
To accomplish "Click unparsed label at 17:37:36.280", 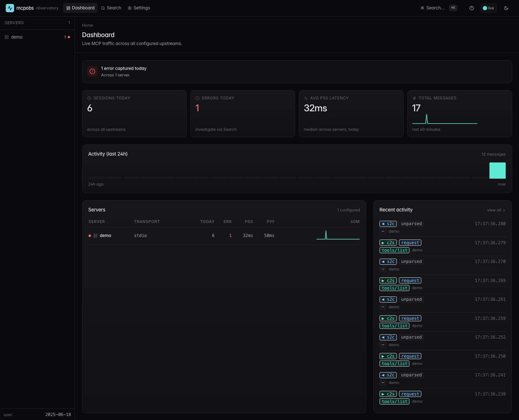I will coord(411,224).
